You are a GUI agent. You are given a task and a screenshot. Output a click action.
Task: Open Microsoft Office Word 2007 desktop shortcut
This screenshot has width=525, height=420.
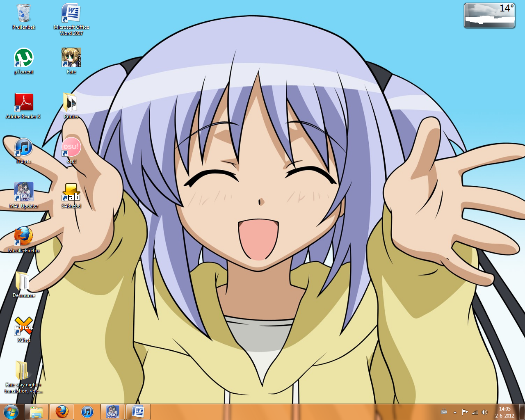[71, 19]
